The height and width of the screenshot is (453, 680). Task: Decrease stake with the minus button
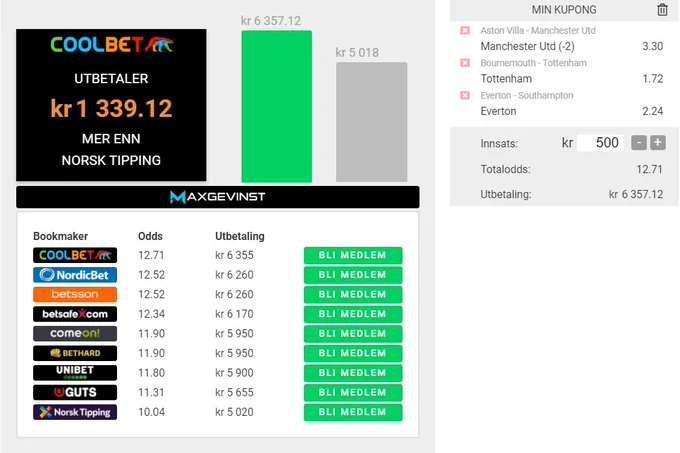pos(639,143)
